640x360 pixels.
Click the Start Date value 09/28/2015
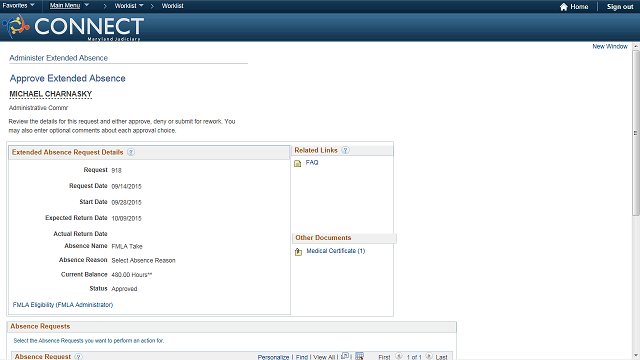point(126,202)
